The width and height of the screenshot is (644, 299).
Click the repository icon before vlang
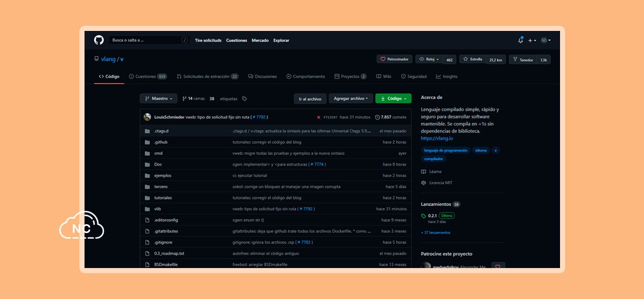tap(96, 59)
